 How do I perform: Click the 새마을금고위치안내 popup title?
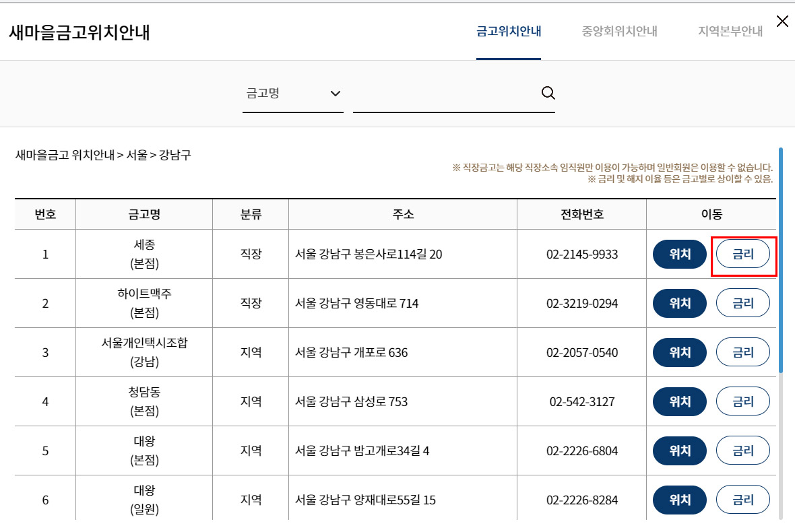(x=79, y=32)
